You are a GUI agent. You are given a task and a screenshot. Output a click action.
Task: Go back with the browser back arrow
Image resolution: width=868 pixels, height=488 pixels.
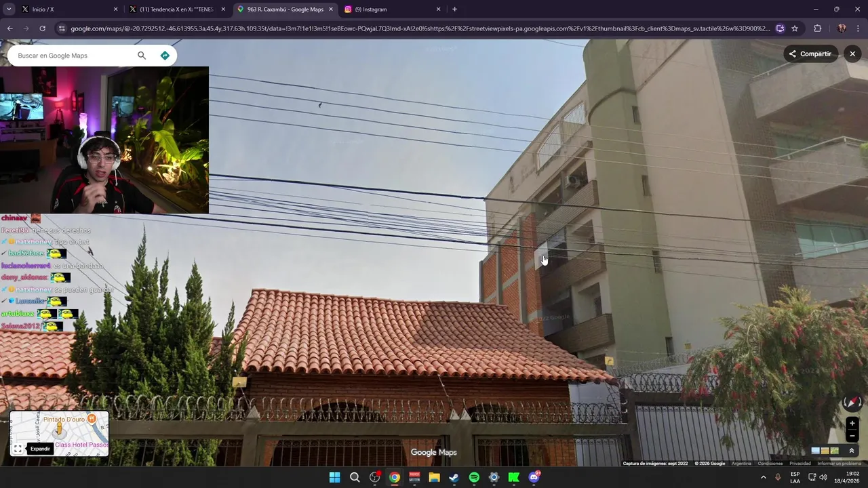point(9,28)
